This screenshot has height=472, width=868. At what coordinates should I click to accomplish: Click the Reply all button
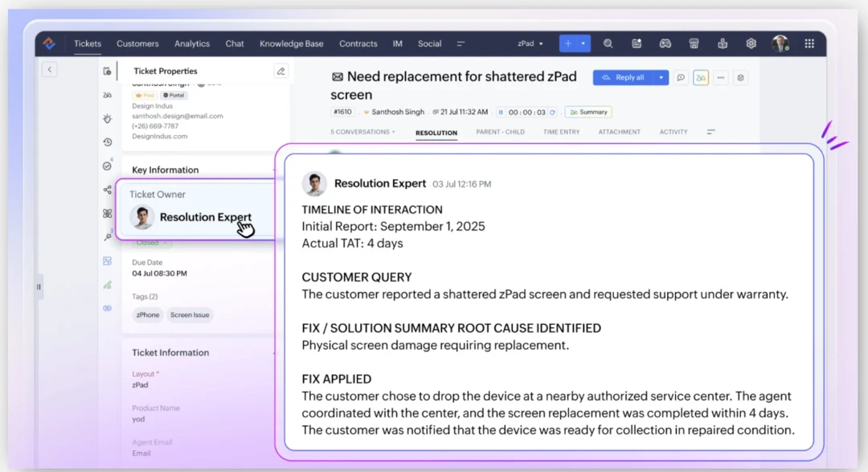tap(624, 78)
